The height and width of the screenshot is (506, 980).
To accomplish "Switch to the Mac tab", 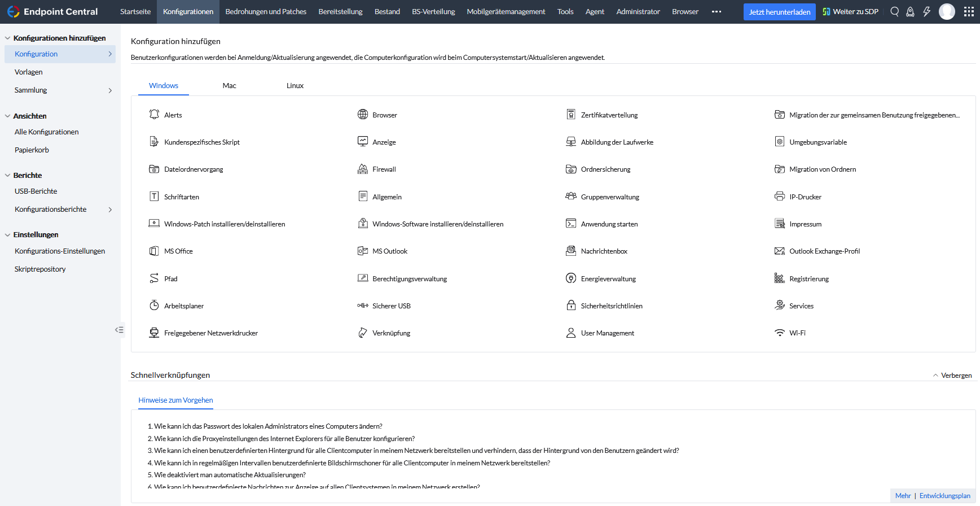I will [x=229, y=85].
